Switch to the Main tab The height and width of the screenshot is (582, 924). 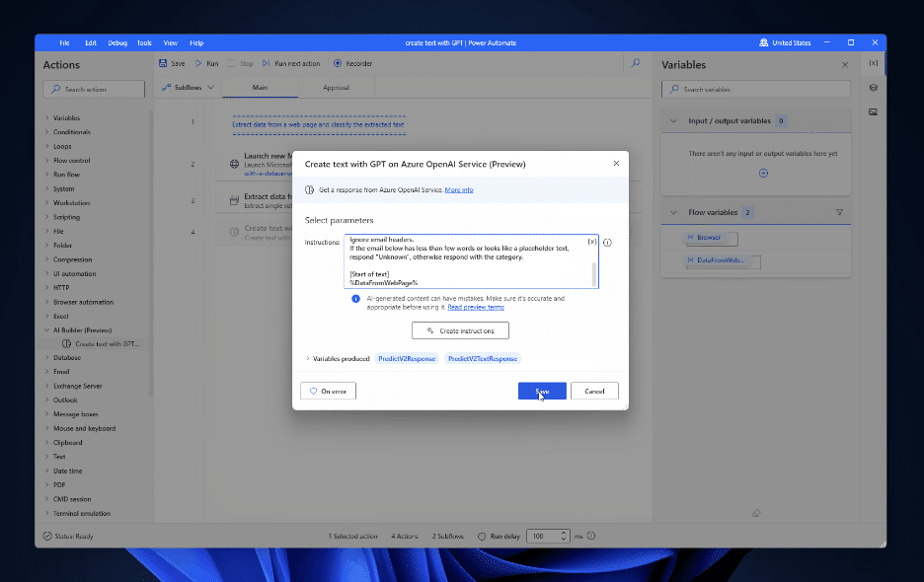(260, 87)
